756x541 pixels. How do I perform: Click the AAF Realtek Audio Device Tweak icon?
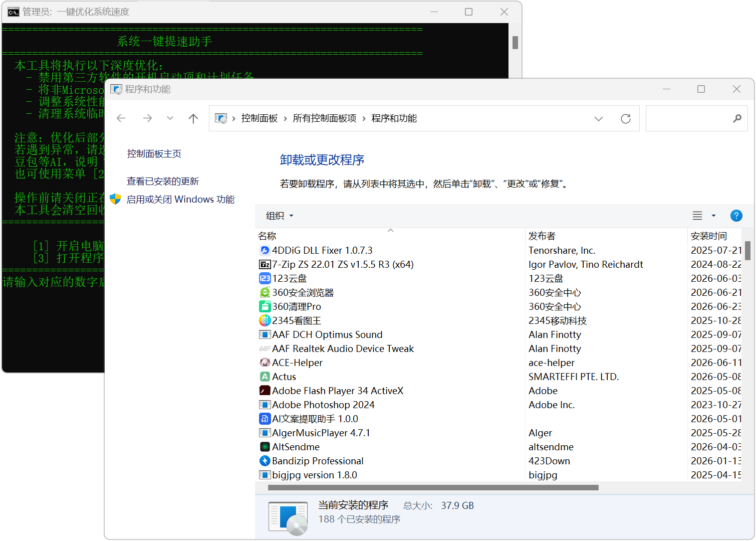(265, 348)
